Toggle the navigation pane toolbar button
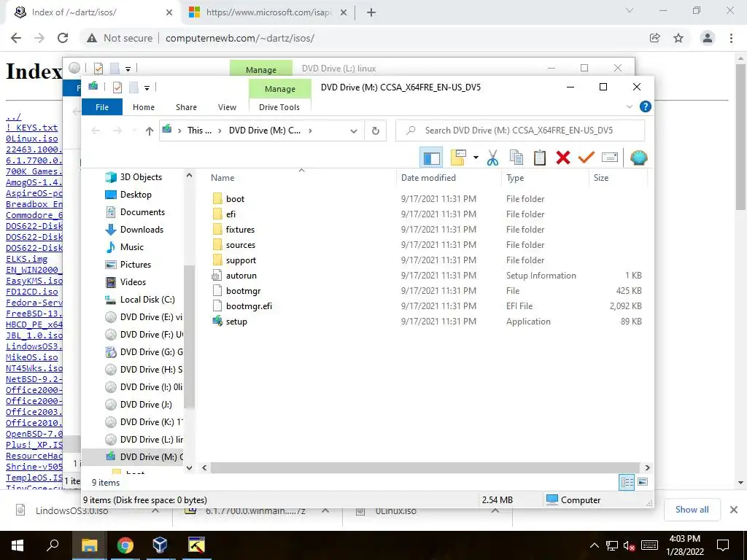Image resolution: width=747 pixels, height=560 pixels. (x=432, y=157)
